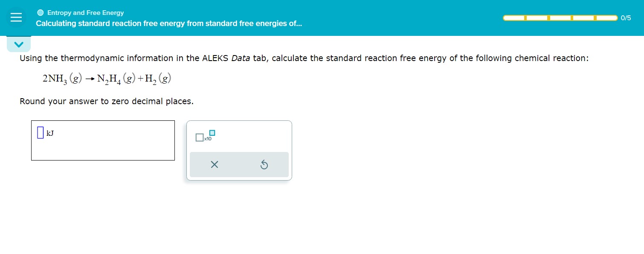Click the first segment of the progress bar
Screen dimensions: 644x254
coord(514,18)
